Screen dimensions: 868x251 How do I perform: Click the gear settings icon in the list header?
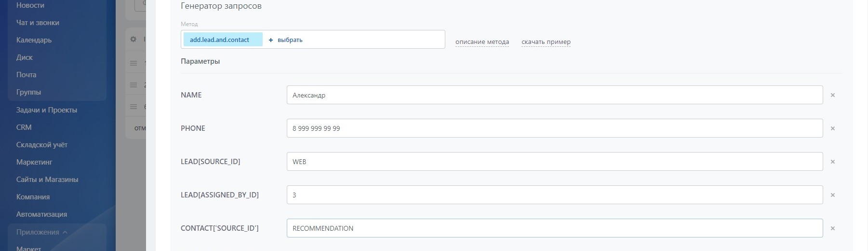[x=134, y=39]
